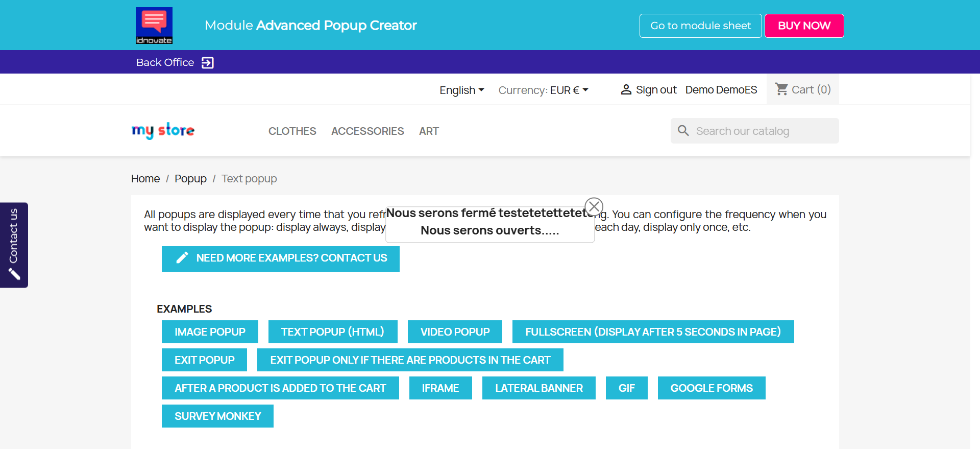Close the popup with the X icon
Screen dimensions: 980x449
pyautogui.click(x=594, y=207)
